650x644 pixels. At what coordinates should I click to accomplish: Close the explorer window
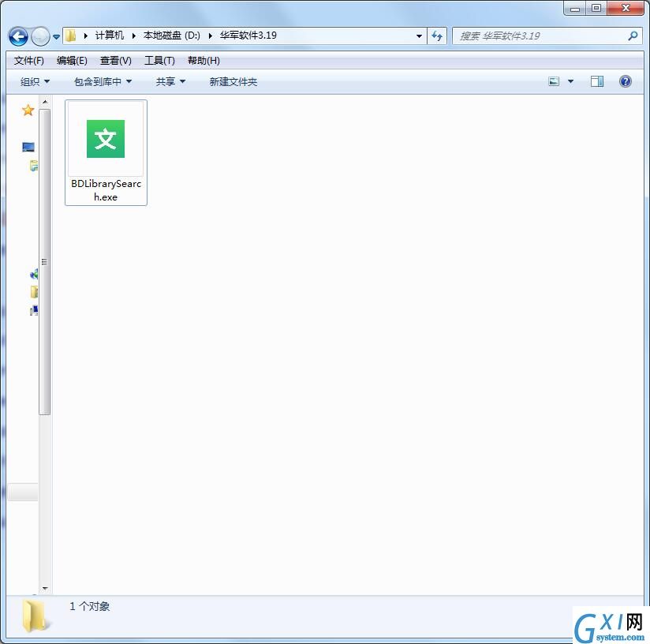coord(626,9)
